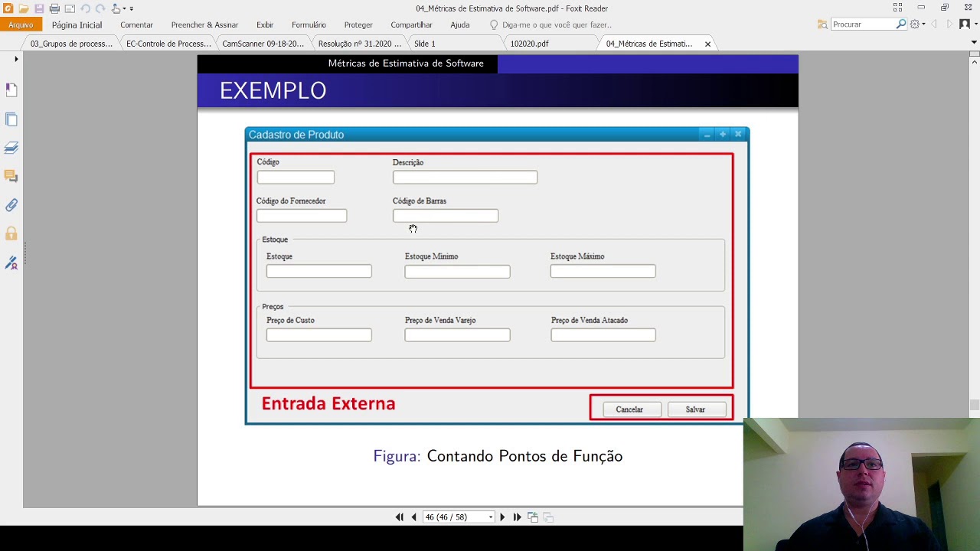This screenshot has height=551, width=980.
Task: Go to next search result arrow
Action: [x=949, y=24]
